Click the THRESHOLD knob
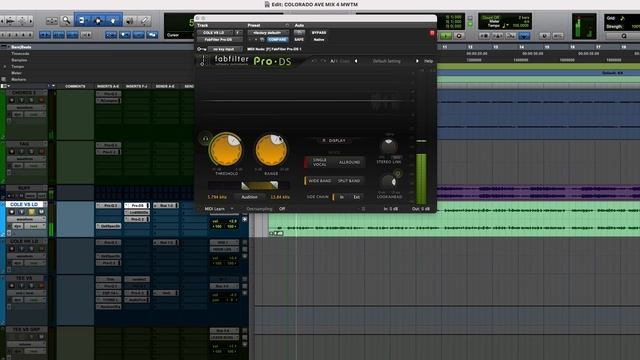This screenshot has height=360, width=640. pyautogui.click(x=226, y=150)
